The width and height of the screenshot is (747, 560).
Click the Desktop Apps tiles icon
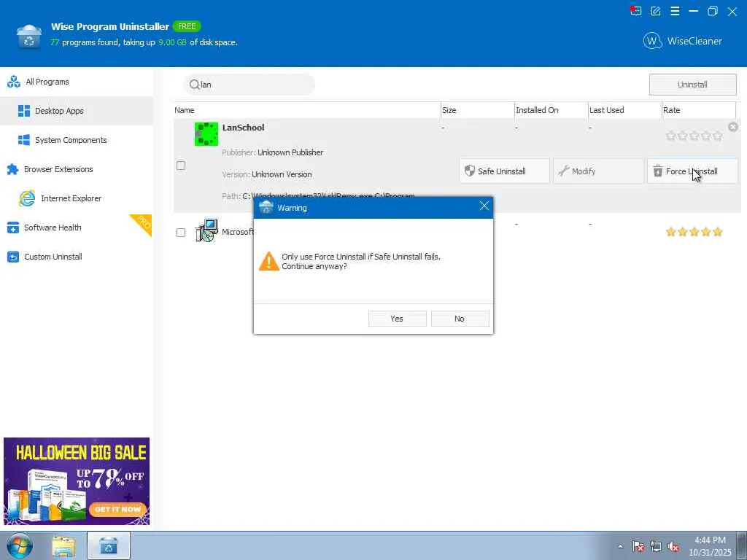[x=24, y=111]
